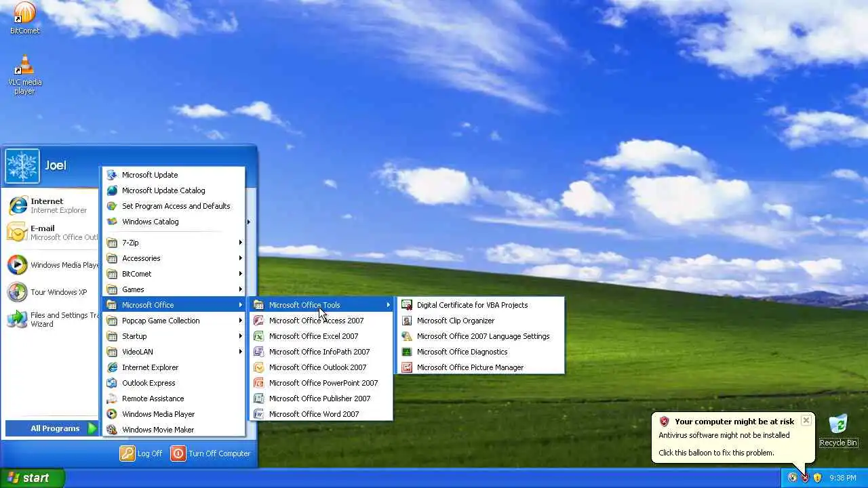The width and height of the screenshot is (868, 488).
Task: Click the Publisher 2007 program icon
Action: click(258, 399)
